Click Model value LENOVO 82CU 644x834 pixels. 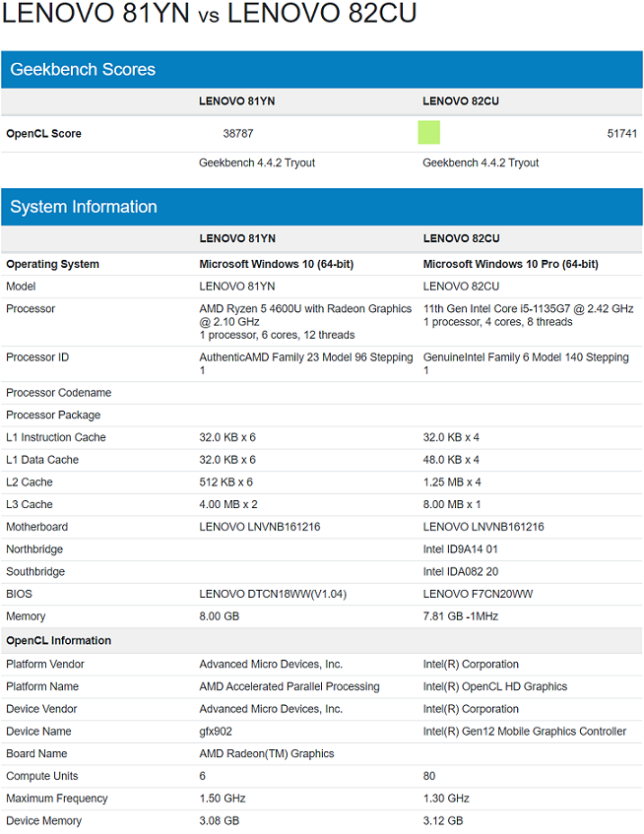tap(461, 287)
